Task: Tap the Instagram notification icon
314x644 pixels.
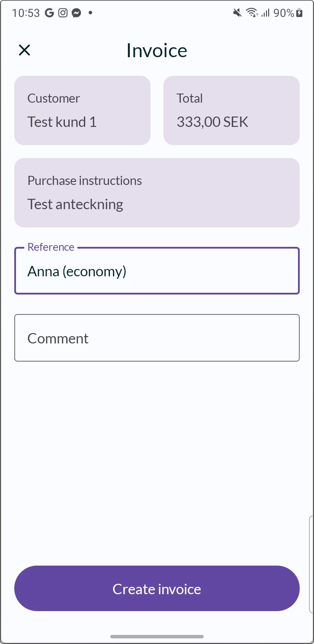Action: click(x=63, y=13)
